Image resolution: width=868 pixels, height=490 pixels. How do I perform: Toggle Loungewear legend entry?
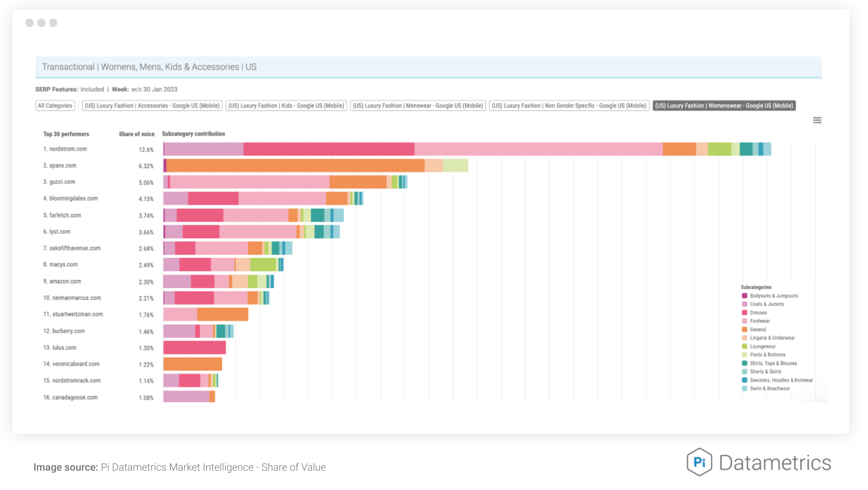759,347
